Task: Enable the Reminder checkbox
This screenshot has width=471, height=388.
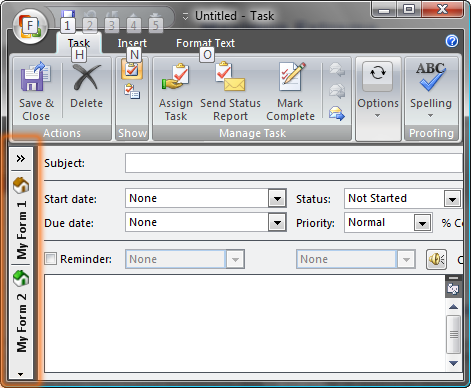Action: tap(51, 259)
